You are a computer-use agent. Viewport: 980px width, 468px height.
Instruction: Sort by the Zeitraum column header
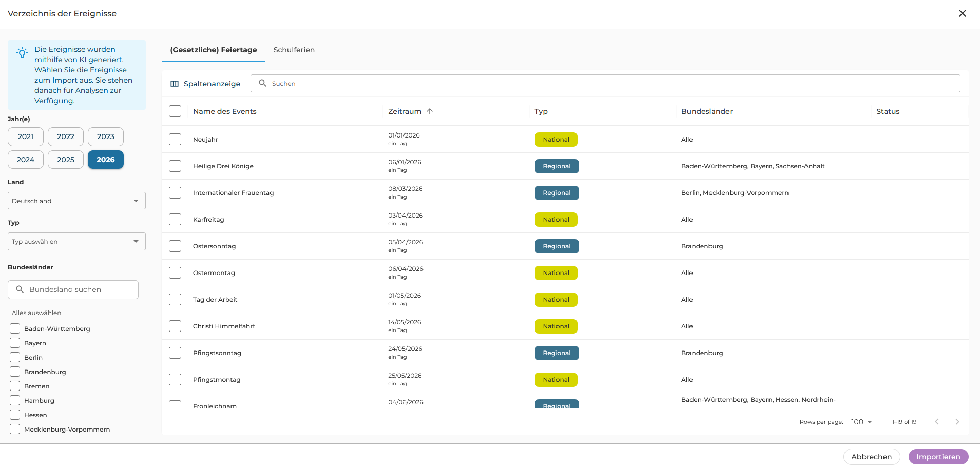tap(405, 111)
